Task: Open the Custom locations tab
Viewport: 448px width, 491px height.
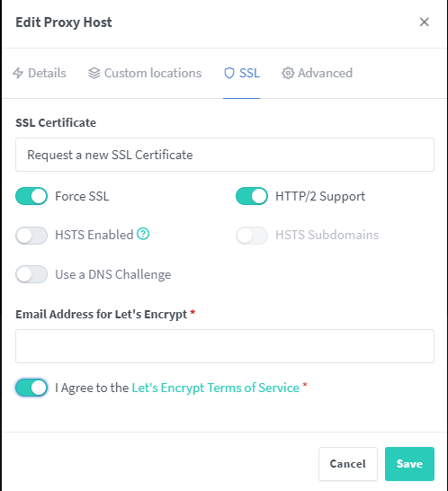Action: 145,73
